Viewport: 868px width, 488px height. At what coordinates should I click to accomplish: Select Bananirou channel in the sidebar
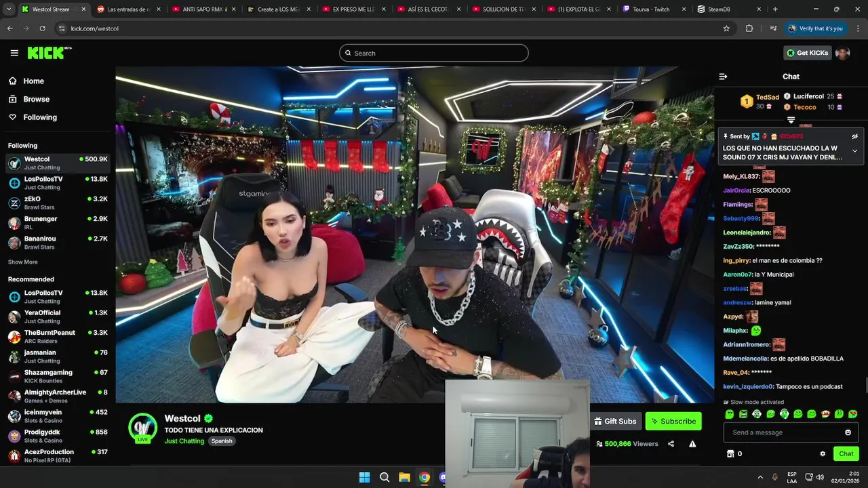(58, 243)
